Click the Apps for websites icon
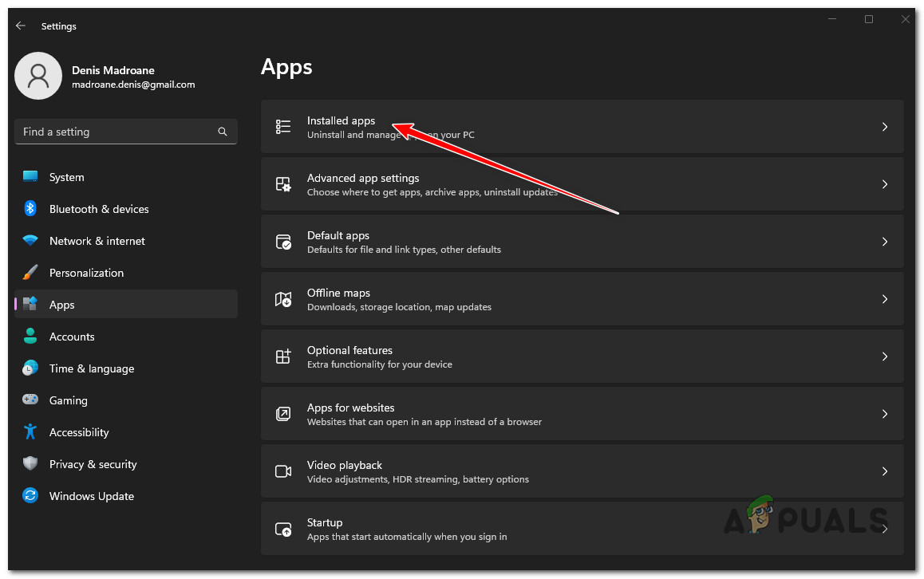Image resolution: width=924 pixels, height=579 pixels. click(x=283, y=413)
